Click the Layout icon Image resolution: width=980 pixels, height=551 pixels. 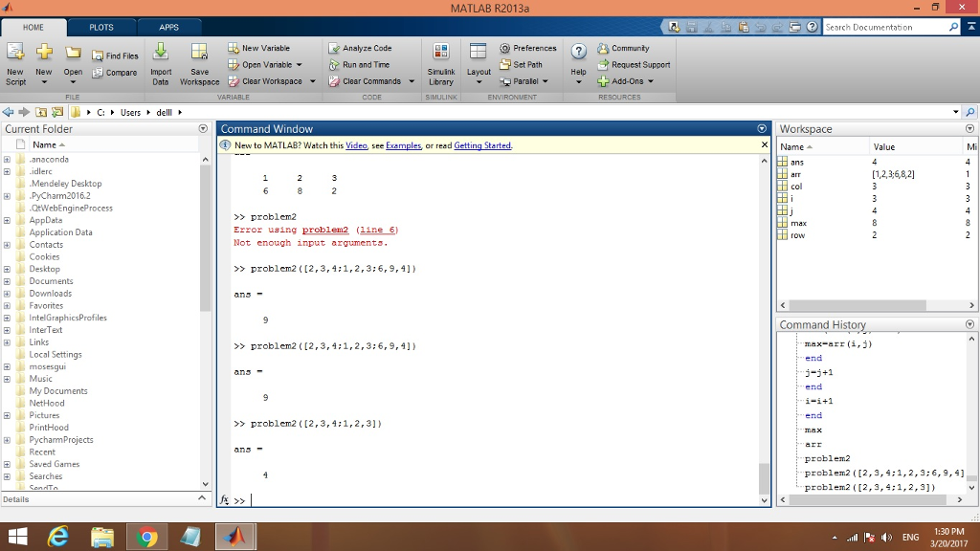click(479, 53)
